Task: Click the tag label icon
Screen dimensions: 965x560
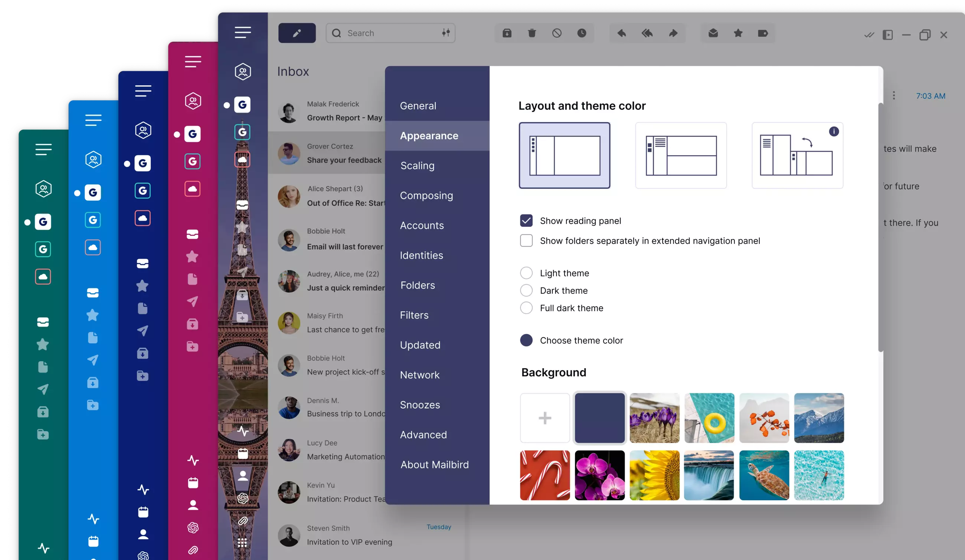Action: coord(763,33)
